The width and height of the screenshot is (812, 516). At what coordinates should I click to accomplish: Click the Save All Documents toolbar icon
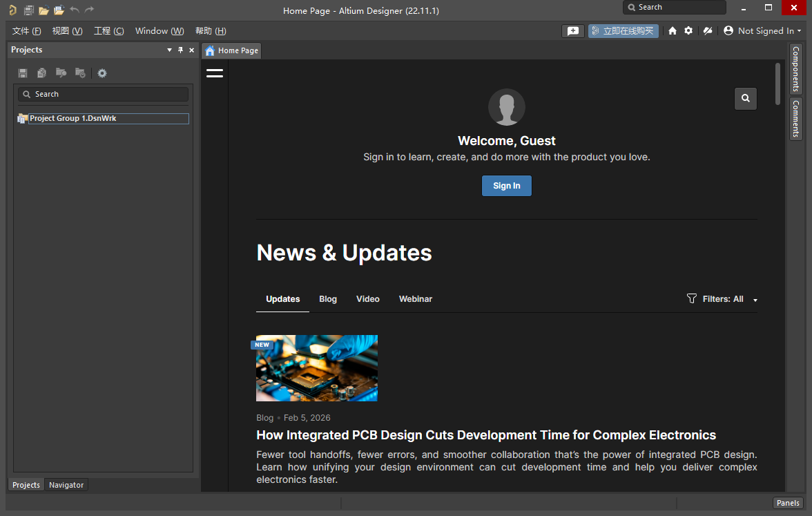[28, 10]
